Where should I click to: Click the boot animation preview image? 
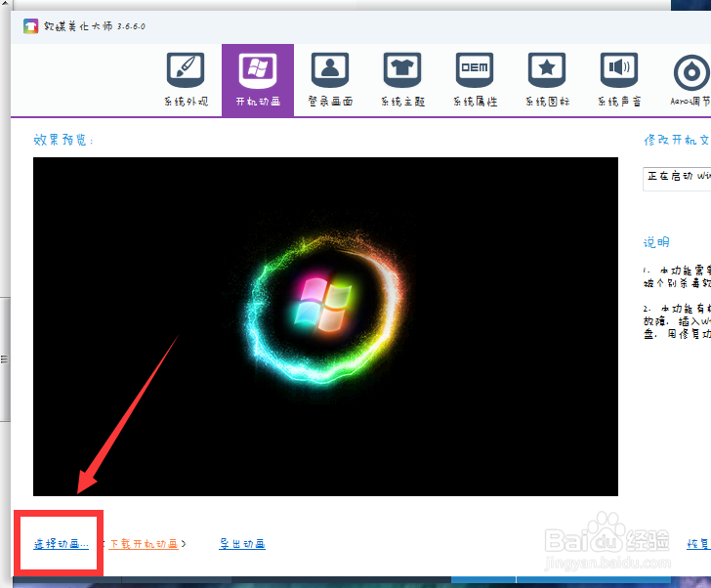[x=325, y=326]
